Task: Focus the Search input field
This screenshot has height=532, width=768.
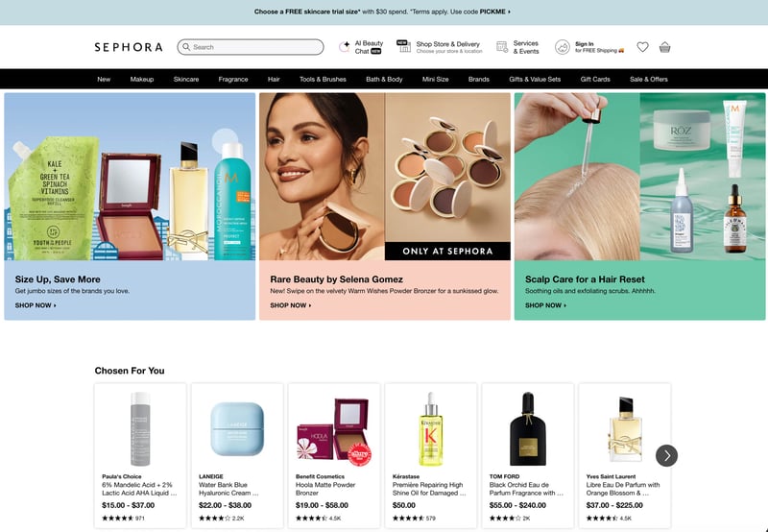Action: click(x=251, y=47)
